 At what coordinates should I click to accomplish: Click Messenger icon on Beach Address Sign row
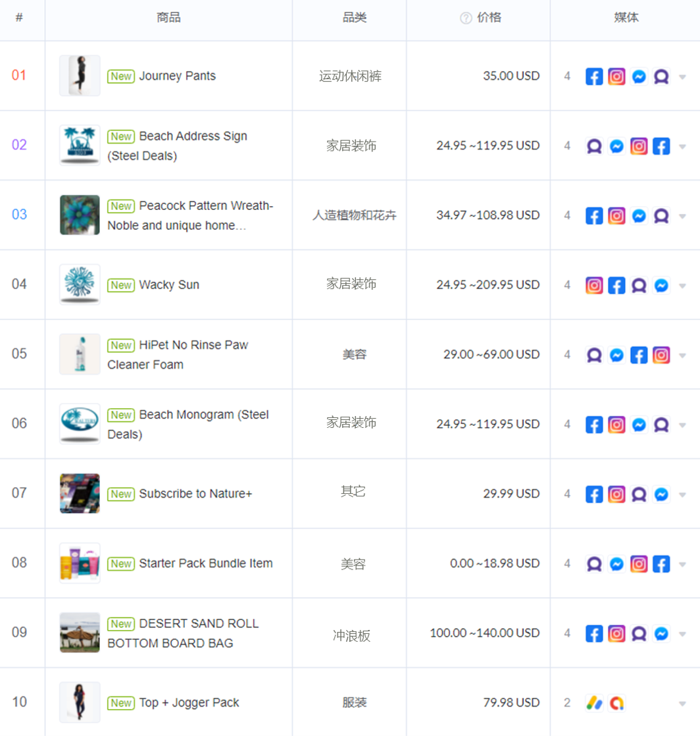616,145
